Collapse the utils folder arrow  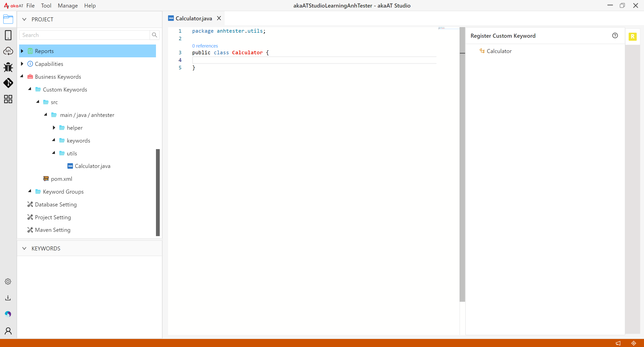coord(54,153)
